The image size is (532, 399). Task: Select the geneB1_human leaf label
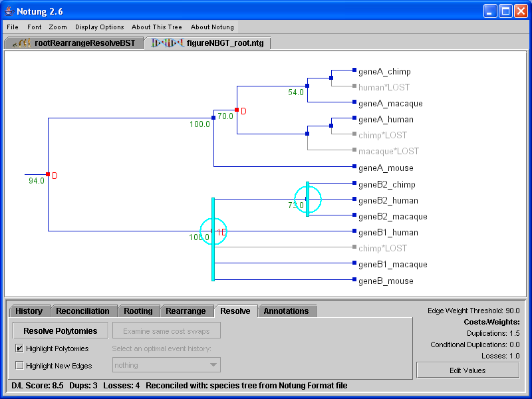(388, 233)
